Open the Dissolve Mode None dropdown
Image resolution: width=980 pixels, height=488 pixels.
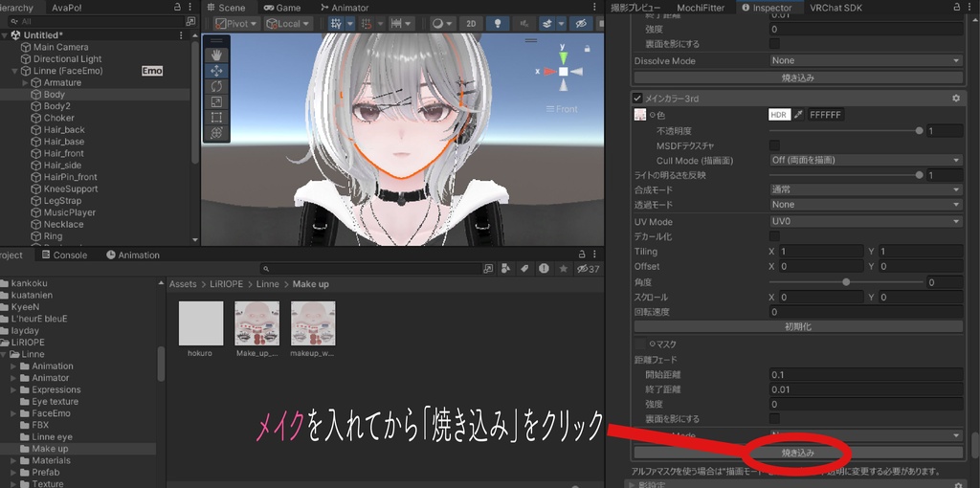tap(865, 60)
